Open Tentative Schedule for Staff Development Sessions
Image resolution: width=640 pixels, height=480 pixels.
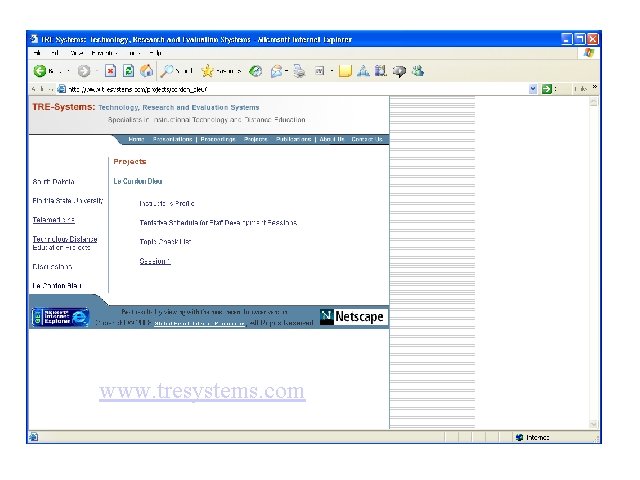[218, 222]
